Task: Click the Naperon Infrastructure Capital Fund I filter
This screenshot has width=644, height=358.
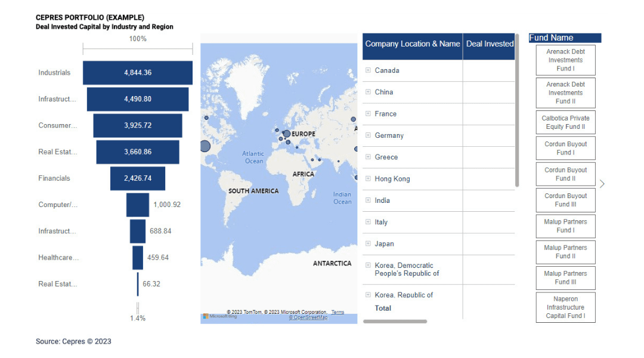Action: pos(565,307)
